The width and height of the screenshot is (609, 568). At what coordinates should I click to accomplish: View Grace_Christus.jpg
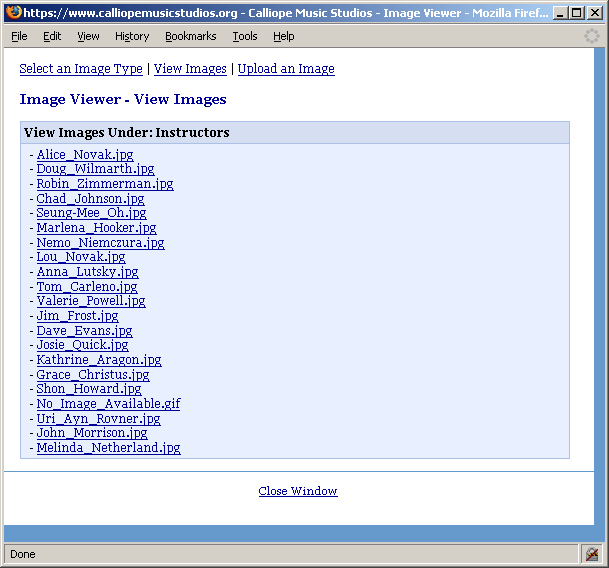point(93,375)
